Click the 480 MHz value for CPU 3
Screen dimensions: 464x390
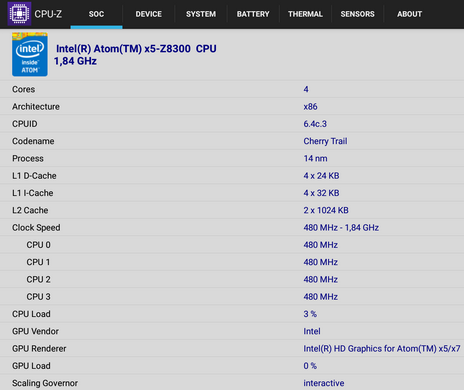pos(321,297)
